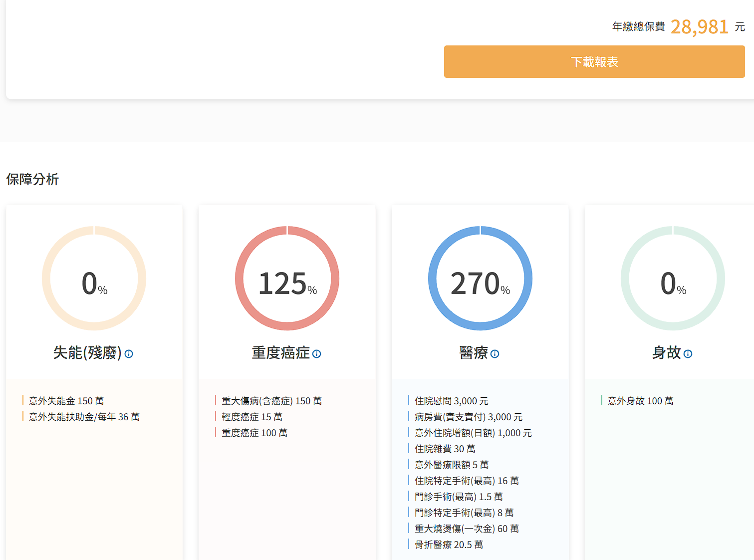The image size is (754, 560).
Task: Click the 病房費(實支實付) 3,000 元 entry
Action: pos(468,417)
